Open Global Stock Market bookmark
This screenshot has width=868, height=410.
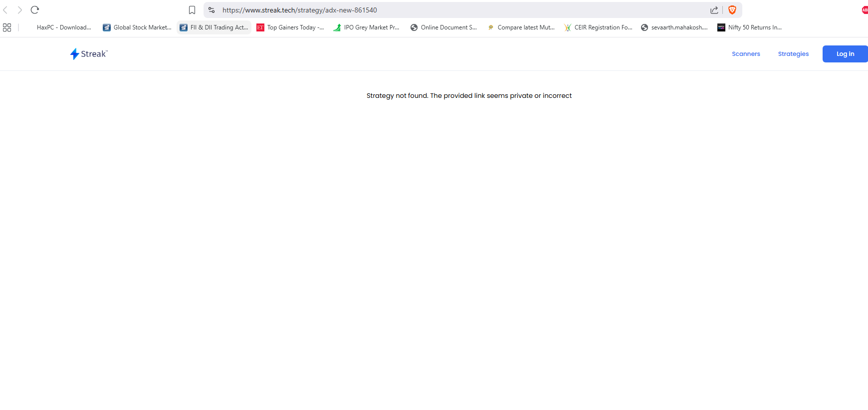(x=137, y=27)
